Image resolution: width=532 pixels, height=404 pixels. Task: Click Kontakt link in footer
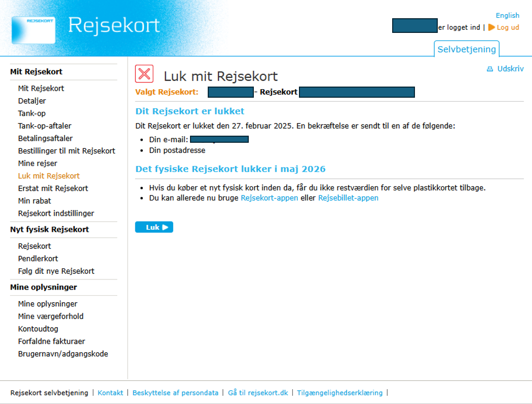[x=110, y=393]
